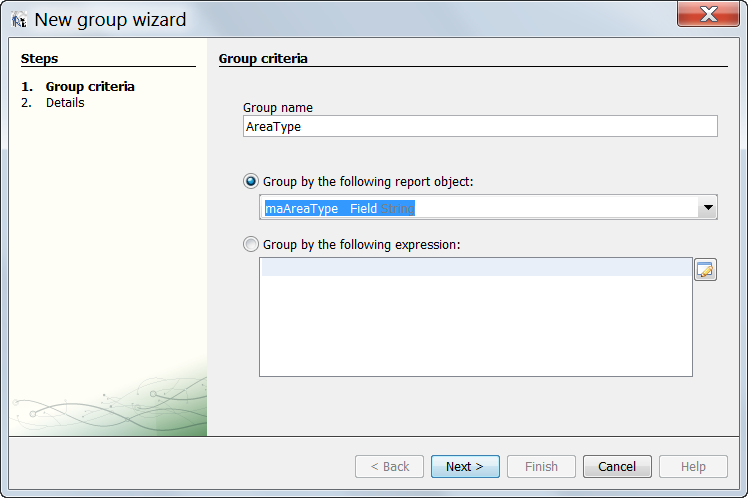
Task: Select 'Group by the following report object' radio
Action: pos(250,182)
